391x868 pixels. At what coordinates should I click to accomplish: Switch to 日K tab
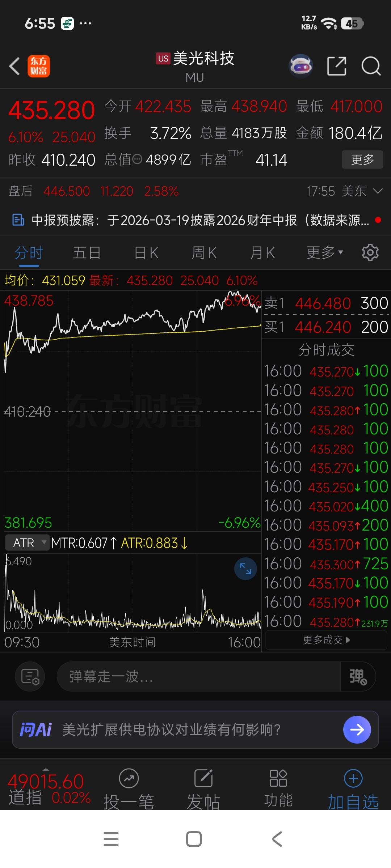pos(146,252)
